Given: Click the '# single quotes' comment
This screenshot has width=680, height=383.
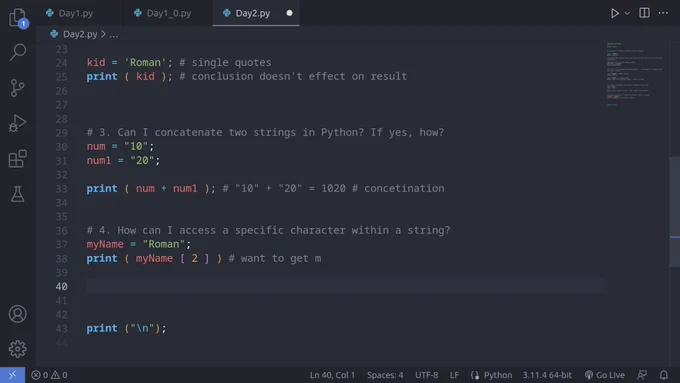Looking at the screenshot, I should 225,62.
